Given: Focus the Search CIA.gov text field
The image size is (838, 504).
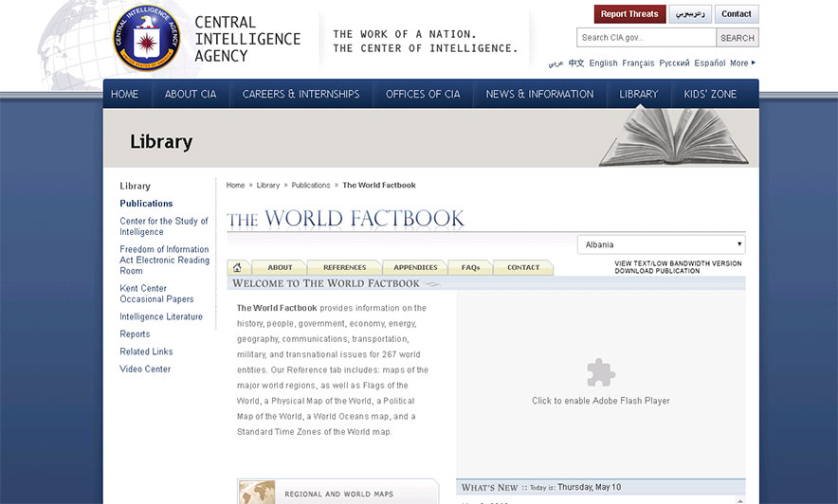Looking at the screenshot, I should (x=646, y=38).
